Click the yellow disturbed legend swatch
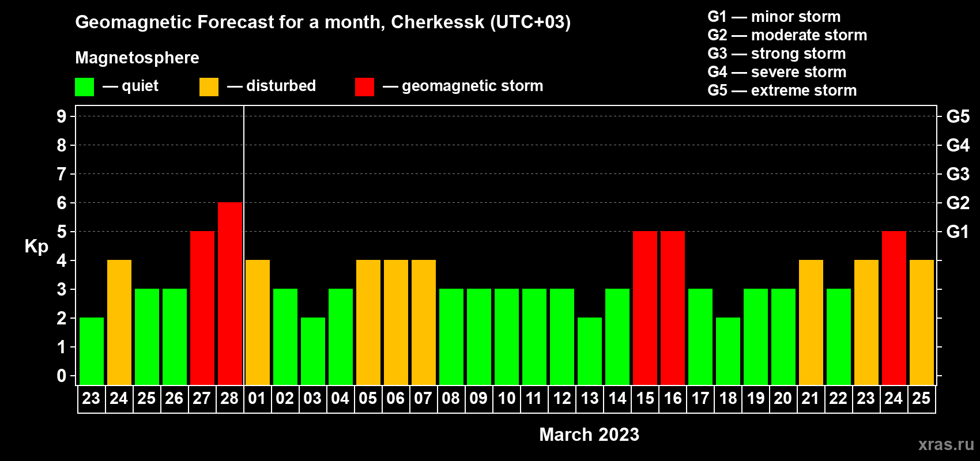This screenshot has width=980, height=461. pyautogui.click(x=209, y=87)
